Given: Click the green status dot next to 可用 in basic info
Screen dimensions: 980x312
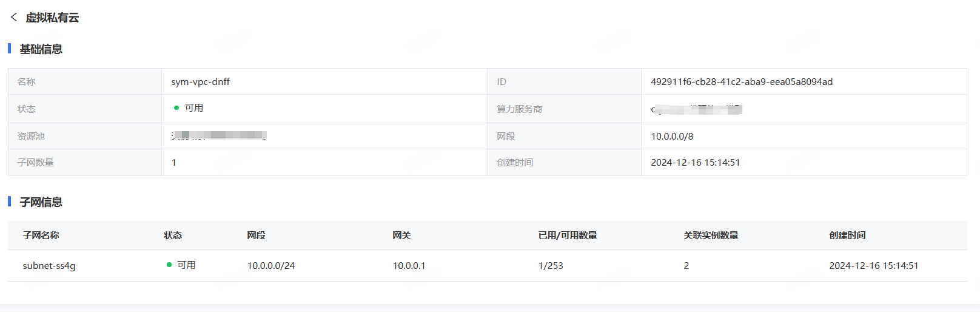Looking at the screenshot, I should [176, 108].
